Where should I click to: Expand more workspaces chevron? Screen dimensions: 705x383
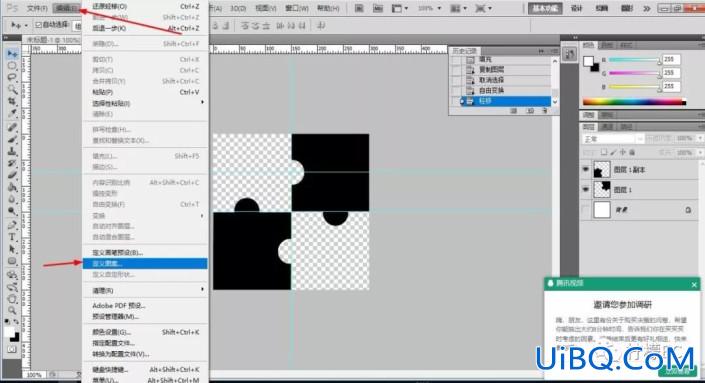point(647,8)
